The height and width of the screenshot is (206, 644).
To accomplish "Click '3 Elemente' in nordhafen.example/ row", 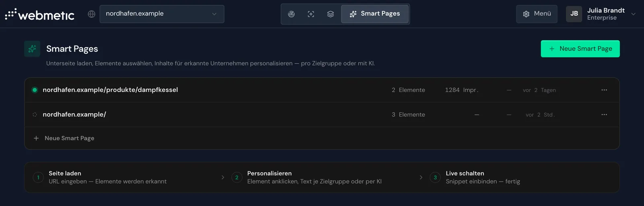I will 408,115.
